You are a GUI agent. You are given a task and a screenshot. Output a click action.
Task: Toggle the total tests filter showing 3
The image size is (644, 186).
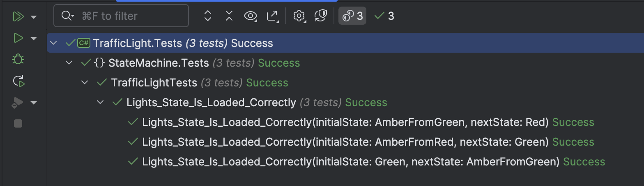pyautogui.click(x=352, y=16)
